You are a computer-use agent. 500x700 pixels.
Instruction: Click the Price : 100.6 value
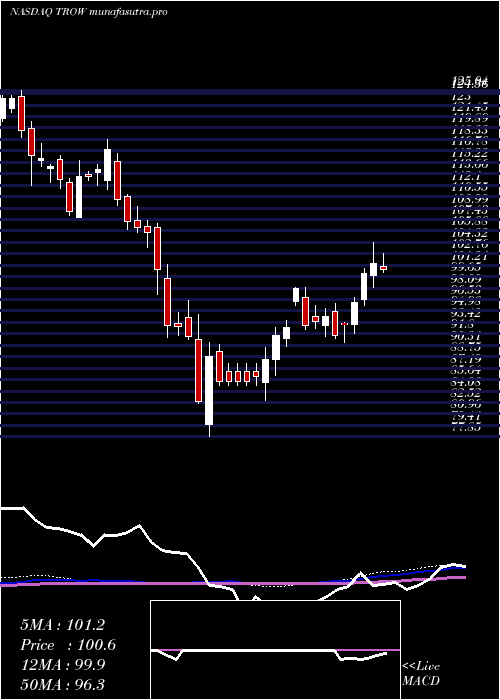coord(68,645)
